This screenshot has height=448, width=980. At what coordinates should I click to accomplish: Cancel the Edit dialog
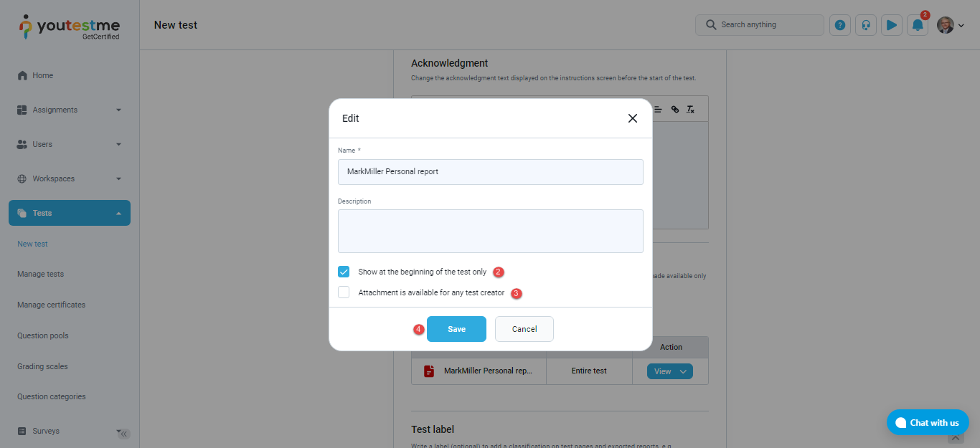click(524, 329)
